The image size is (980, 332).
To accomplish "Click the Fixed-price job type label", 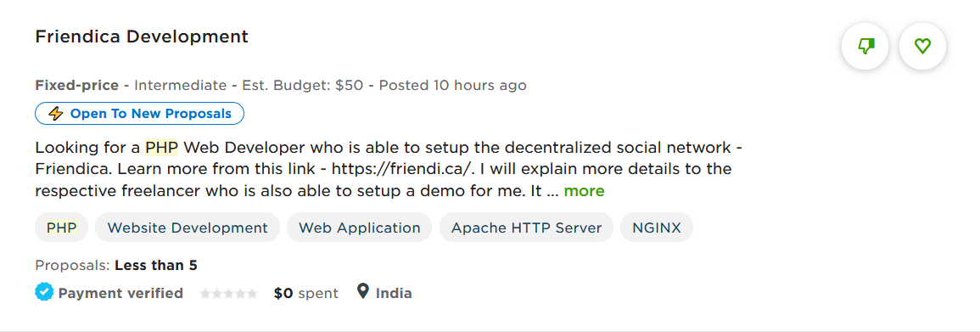I will click(77, 85).
